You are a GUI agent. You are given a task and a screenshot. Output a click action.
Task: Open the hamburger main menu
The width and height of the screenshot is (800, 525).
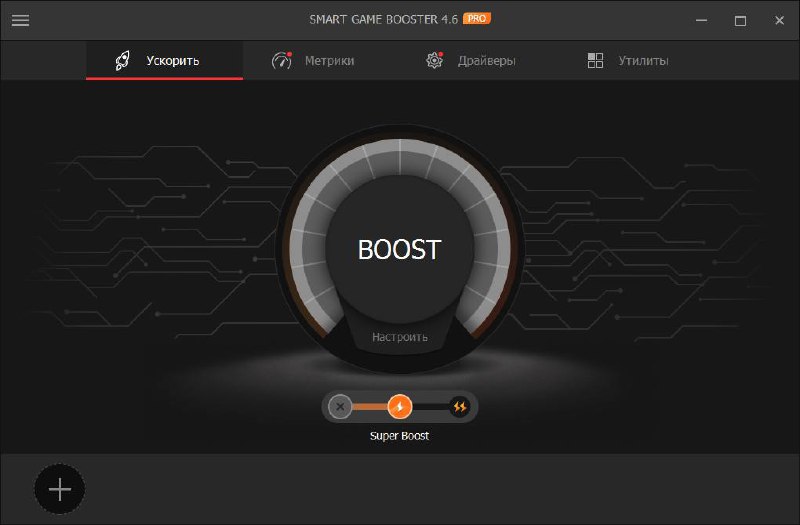(x=20, y=20)
